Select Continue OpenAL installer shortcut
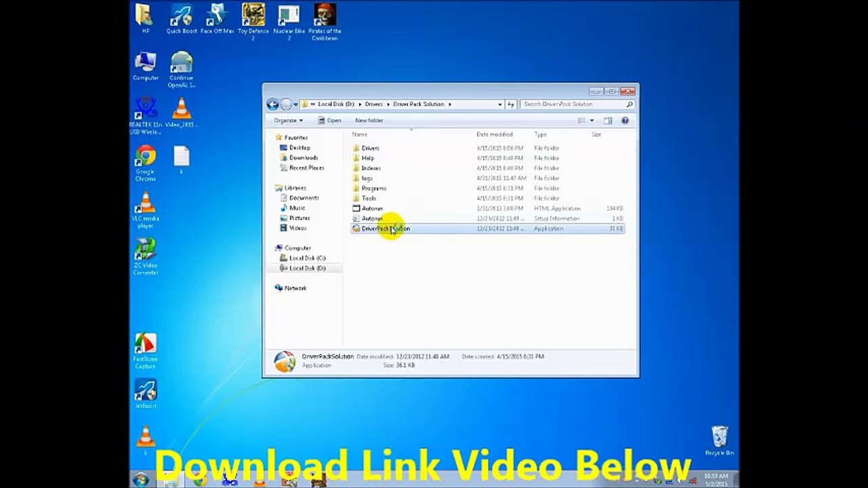 (x=182, y=70)
